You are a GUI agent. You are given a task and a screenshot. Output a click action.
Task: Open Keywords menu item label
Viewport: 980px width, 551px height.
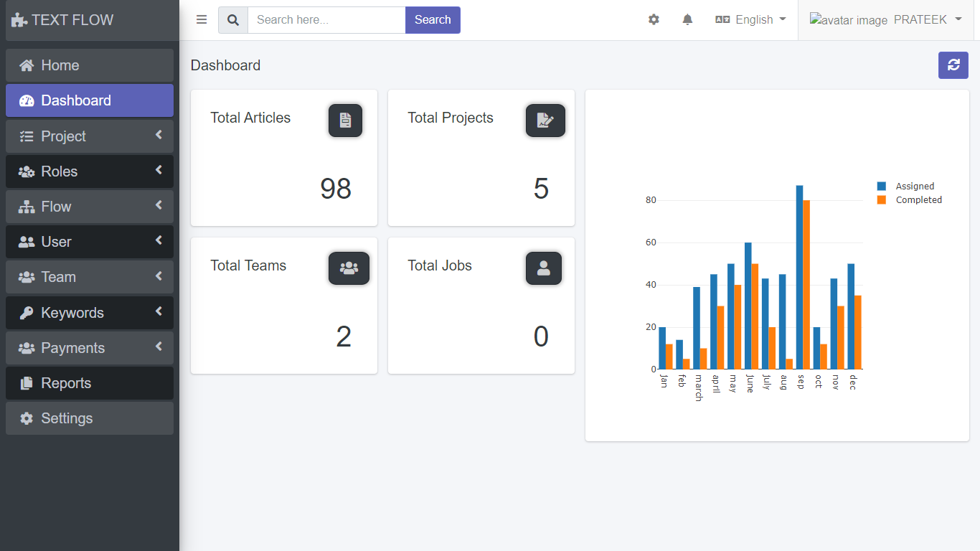72,313
